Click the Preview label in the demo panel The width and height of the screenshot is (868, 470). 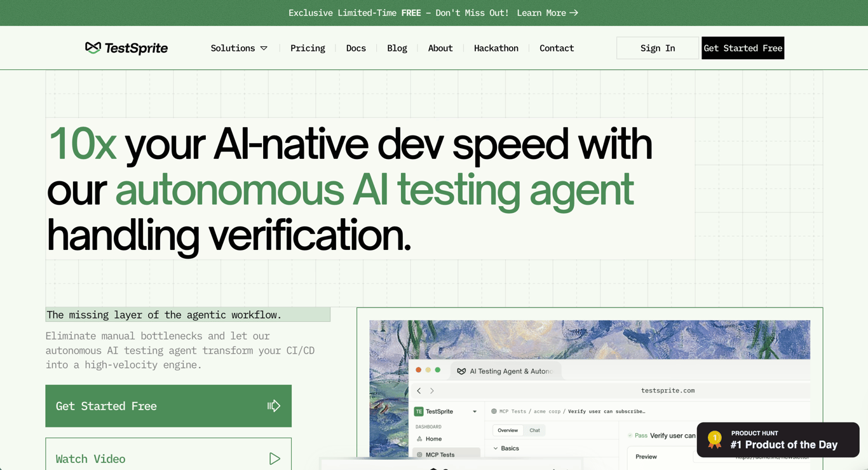tap(646, 457)
